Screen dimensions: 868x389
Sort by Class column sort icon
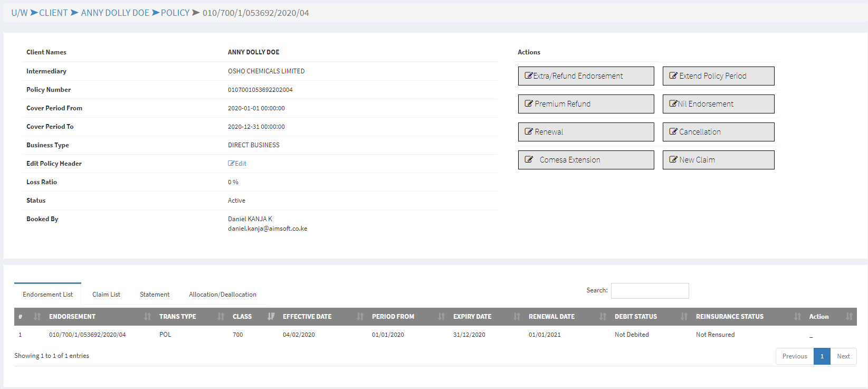[271, 317]
